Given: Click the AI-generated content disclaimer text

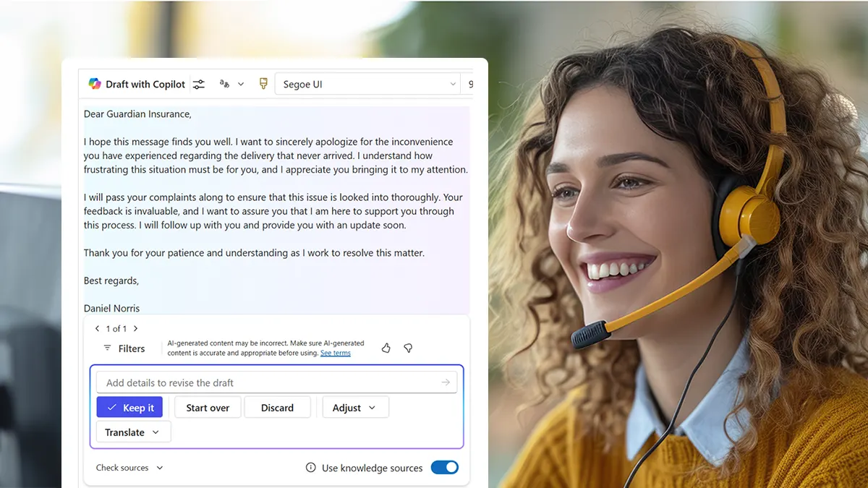Looking at the screenshot, I should [265, 348].
